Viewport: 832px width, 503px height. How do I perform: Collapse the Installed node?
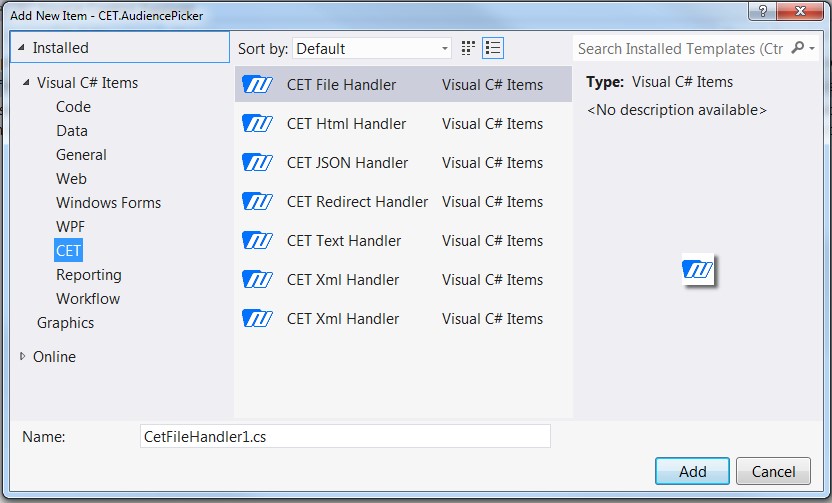click(21, 47)
